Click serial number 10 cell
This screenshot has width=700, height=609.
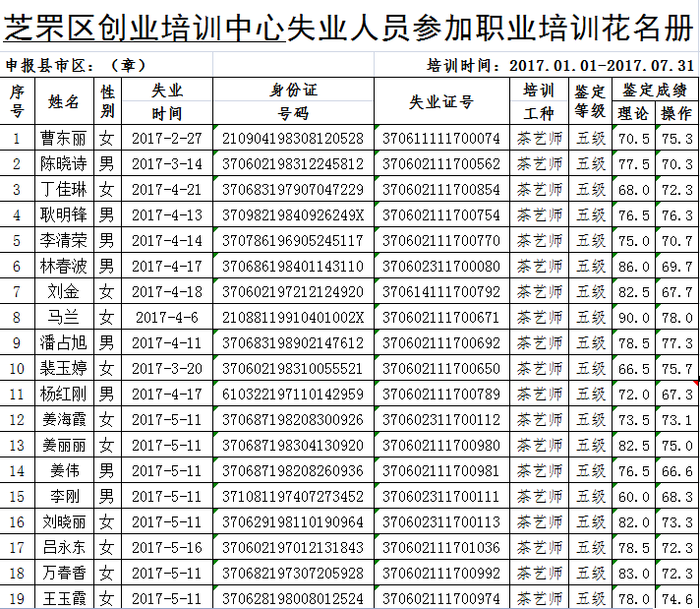point(17,368)
